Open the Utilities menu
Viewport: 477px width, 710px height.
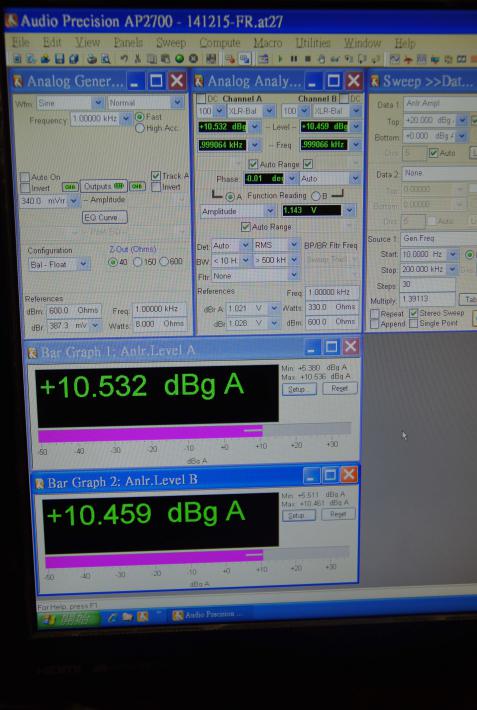[313, 43]
